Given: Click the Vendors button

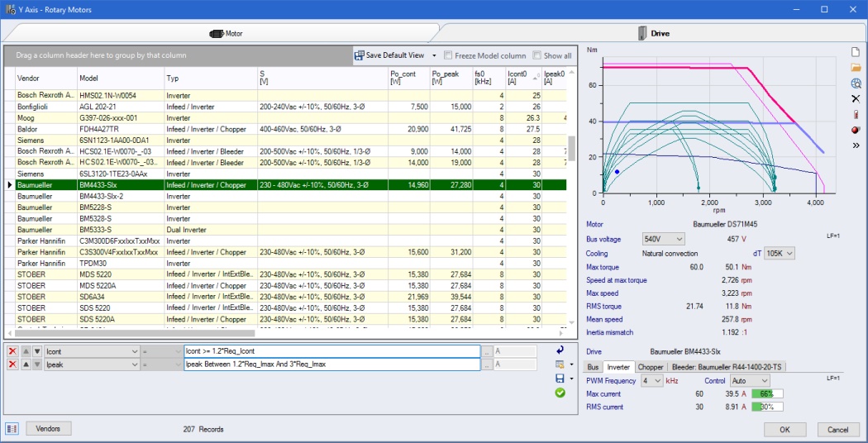Looking at the screenshot, I should point(49,429).
